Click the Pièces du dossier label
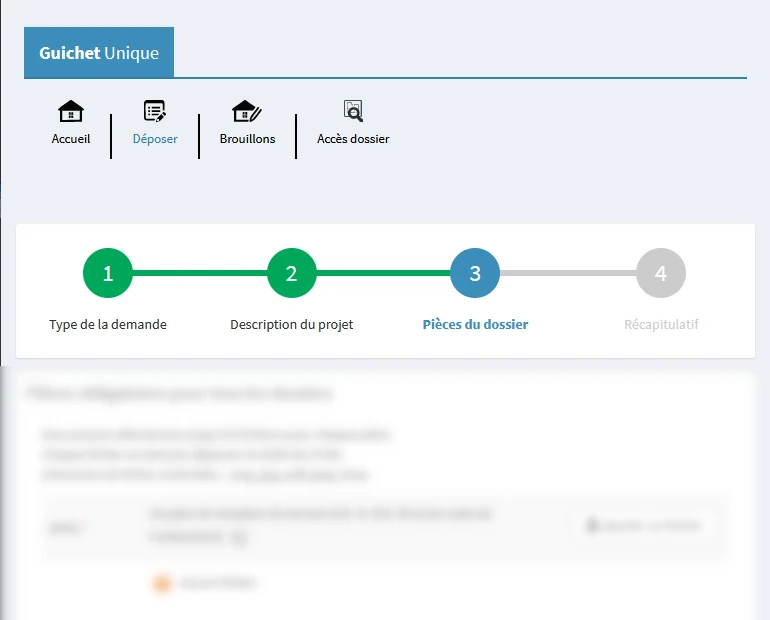The image size is (770, 620). click(x=475, y=324)
